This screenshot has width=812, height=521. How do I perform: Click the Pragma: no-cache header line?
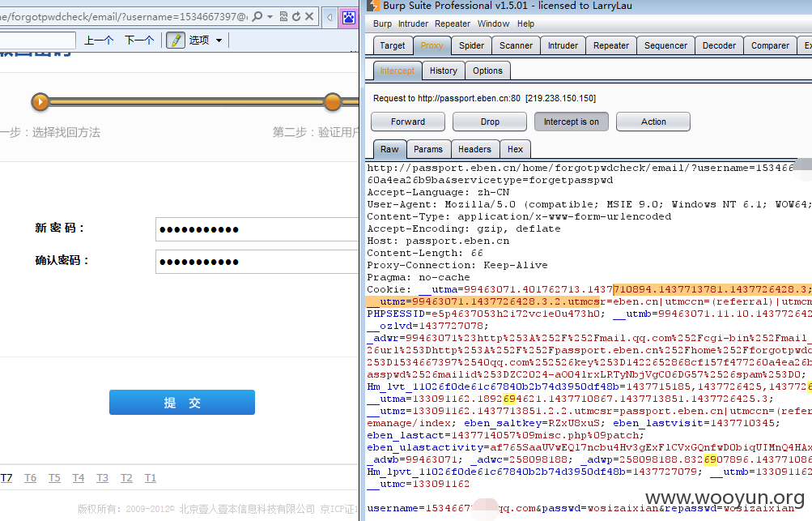pyautogui.click(x=419, y=277)
